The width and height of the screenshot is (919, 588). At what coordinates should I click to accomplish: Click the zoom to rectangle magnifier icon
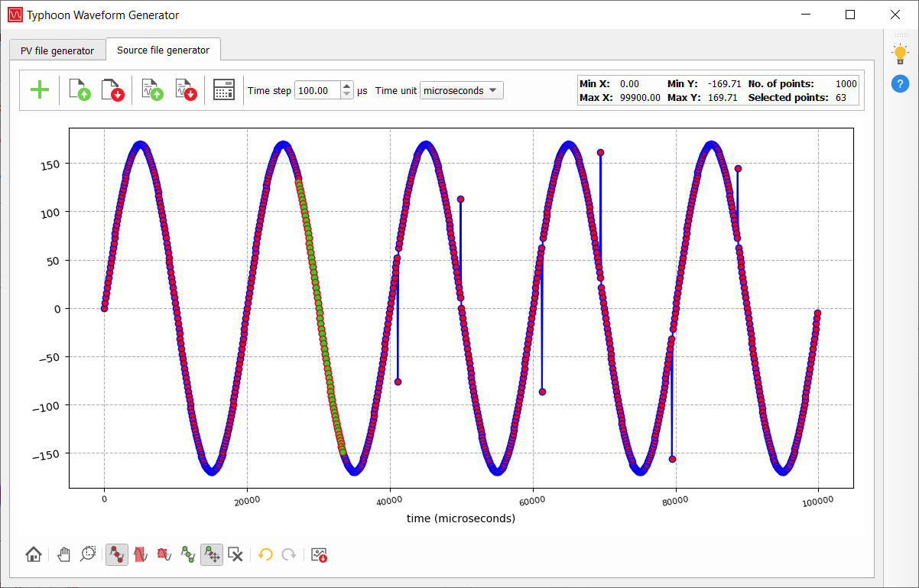click(x=88, y=555)
